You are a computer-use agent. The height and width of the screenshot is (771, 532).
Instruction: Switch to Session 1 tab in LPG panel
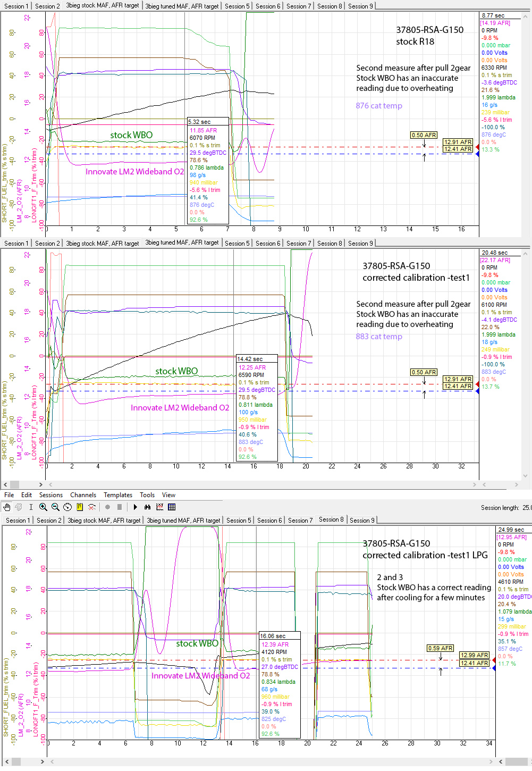(x=17, y=521)
